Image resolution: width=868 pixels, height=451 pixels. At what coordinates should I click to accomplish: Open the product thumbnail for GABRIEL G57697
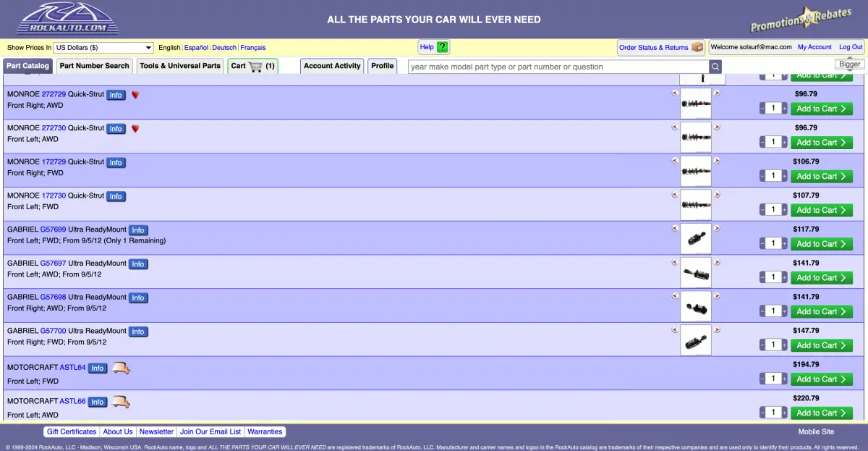pos(696,273)
